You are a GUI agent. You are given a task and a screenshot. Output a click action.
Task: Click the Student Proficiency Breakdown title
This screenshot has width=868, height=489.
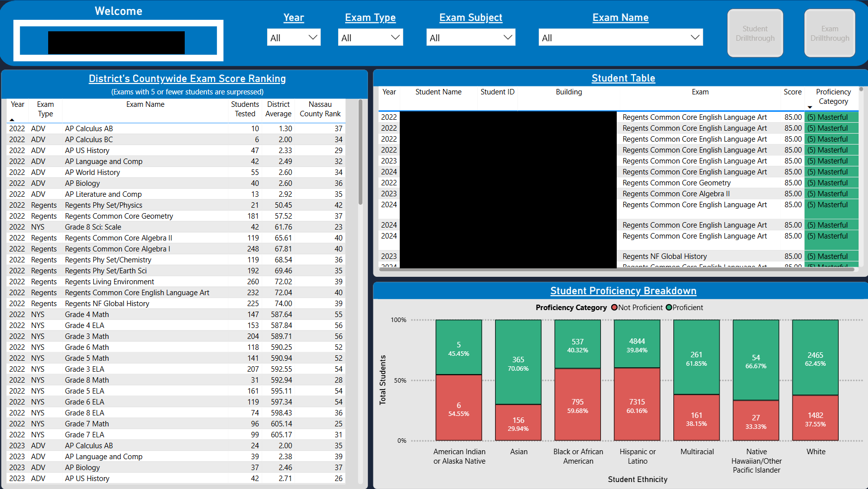[623, 291]
